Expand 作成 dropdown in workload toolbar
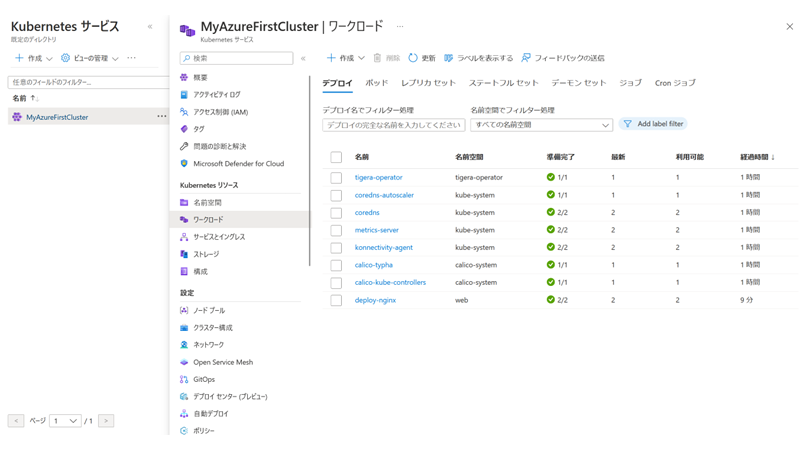 (345, 58)
